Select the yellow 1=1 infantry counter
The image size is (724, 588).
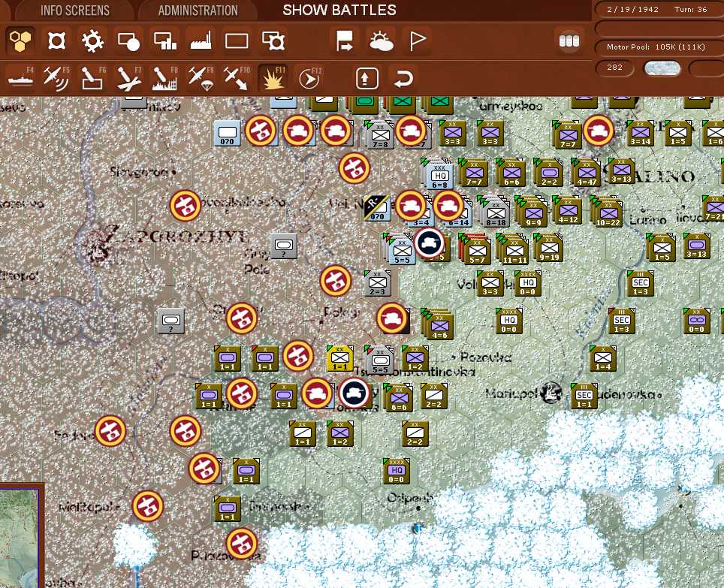pyautogui.click(x=339, y=359)
